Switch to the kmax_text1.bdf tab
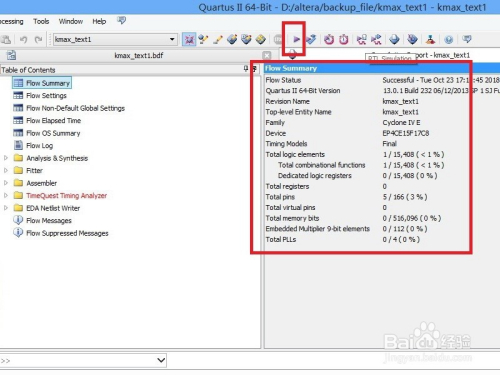This screenshot has width=500, height=375. click(139, 55)
